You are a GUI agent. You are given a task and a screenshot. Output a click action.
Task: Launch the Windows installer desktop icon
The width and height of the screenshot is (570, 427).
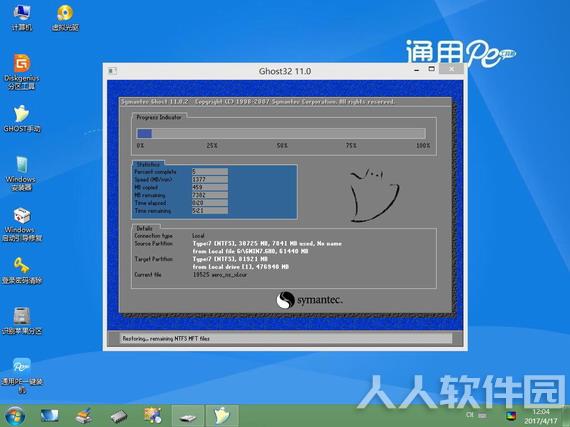click(x=21, y=173)
